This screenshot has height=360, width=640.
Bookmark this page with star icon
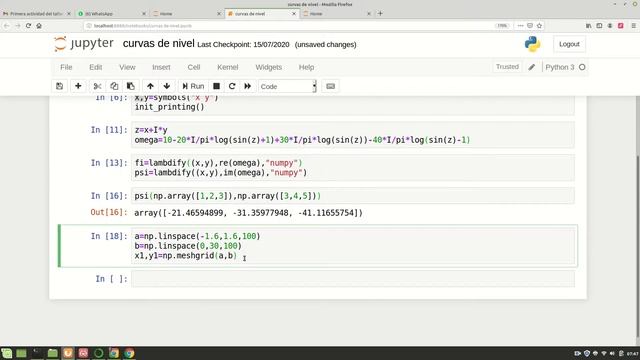pos(539,25)
